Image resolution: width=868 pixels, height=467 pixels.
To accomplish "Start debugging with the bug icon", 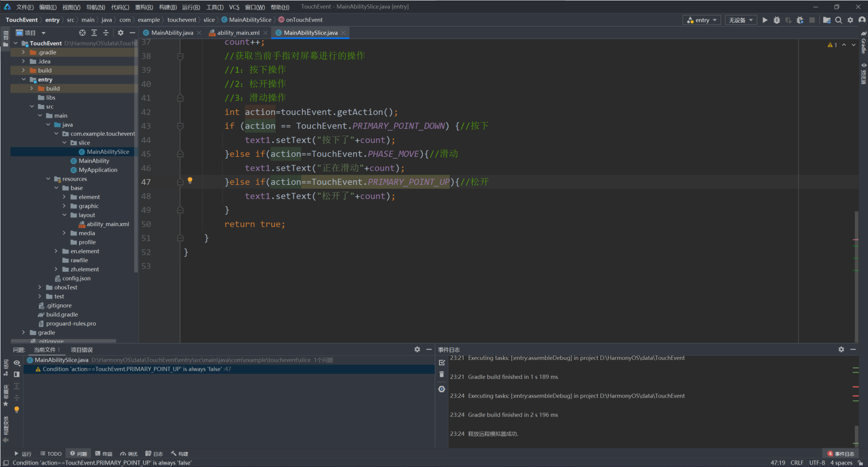I will point(777,20).
